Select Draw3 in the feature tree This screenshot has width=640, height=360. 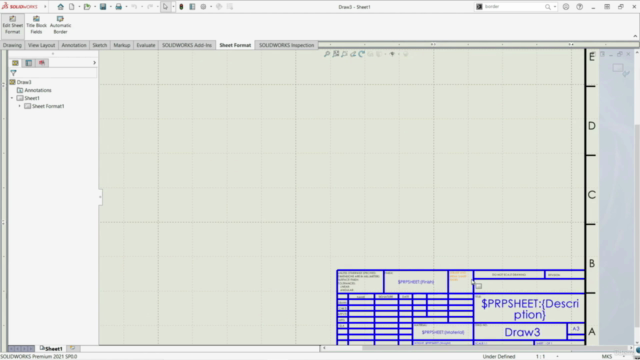(x=24, y=82)
